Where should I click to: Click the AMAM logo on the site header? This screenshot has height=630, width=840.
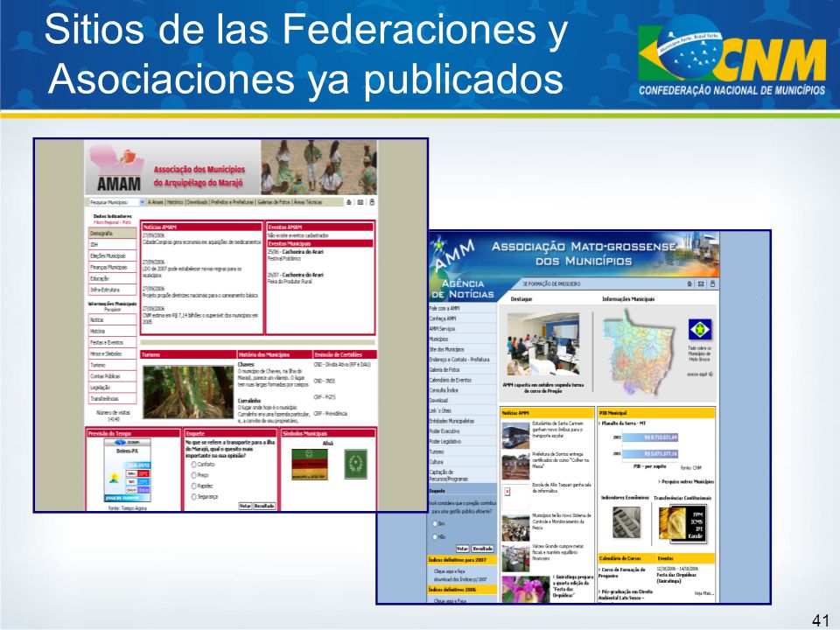pos(117,171)
